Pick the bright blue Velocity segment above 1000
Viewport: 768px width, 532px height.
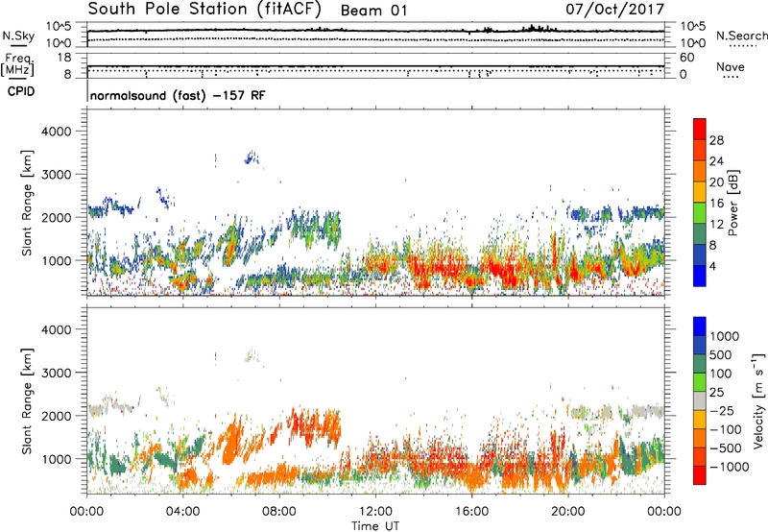[700, 326]
